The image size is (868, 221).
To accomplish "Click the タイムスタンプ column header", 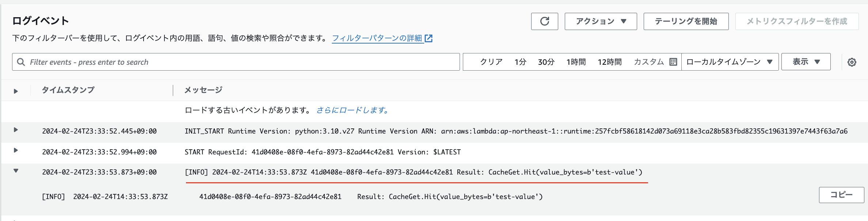I will click(x=68, y=90).
